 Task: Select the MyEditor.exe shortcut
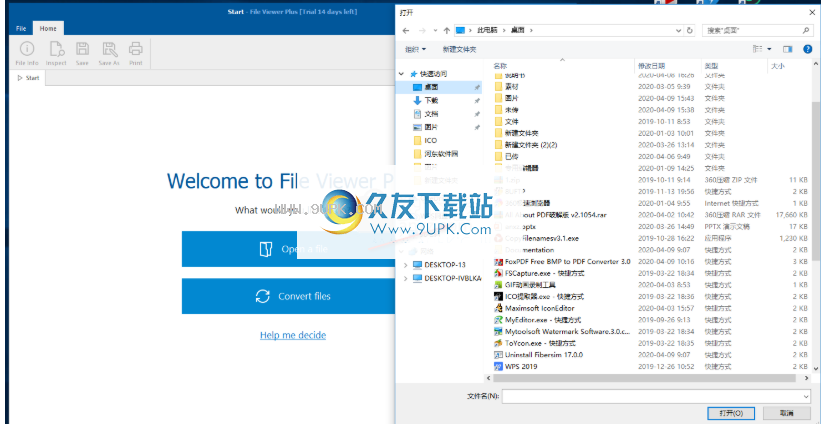(x=537, y=320)
